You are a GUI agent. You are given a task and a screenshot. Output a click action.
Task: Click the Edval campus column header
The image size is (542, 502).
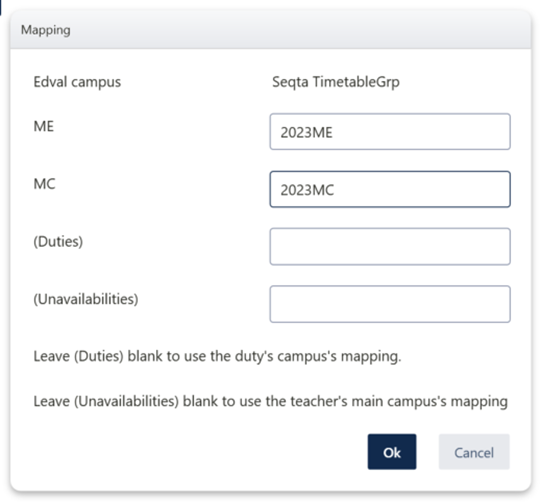tap(77, 82)
